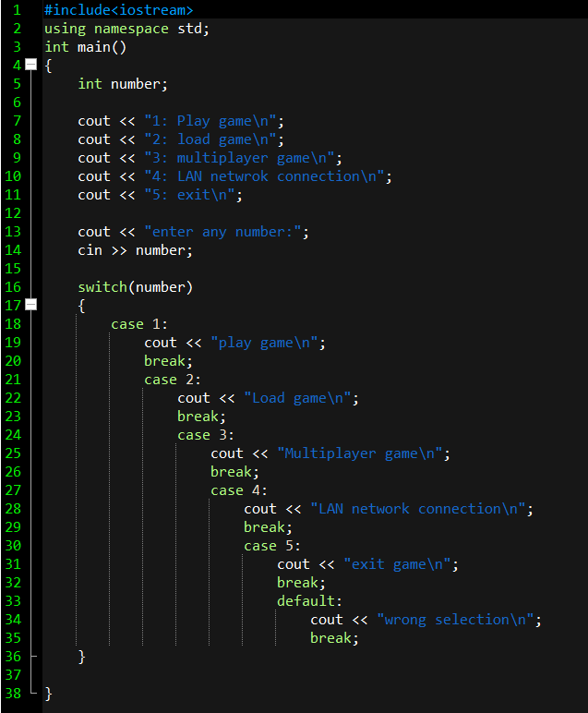Collapse the main function fold at line 4
588x713 pixels.
30,65
